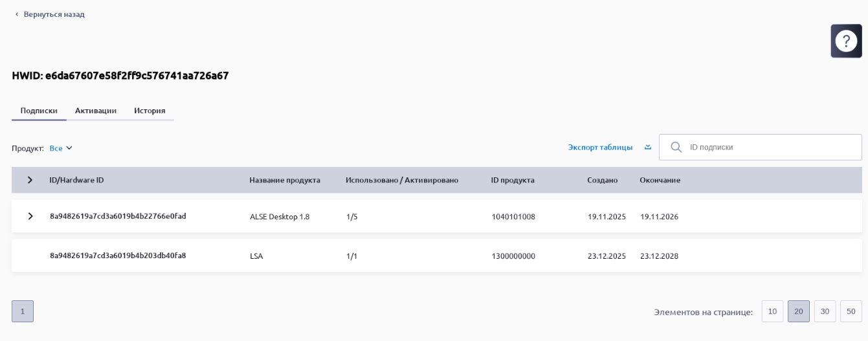Viewport: 868px width, 341px height.
Task: Set 50 elements per page
Action: pyautogui.click(x=851, y=311)
